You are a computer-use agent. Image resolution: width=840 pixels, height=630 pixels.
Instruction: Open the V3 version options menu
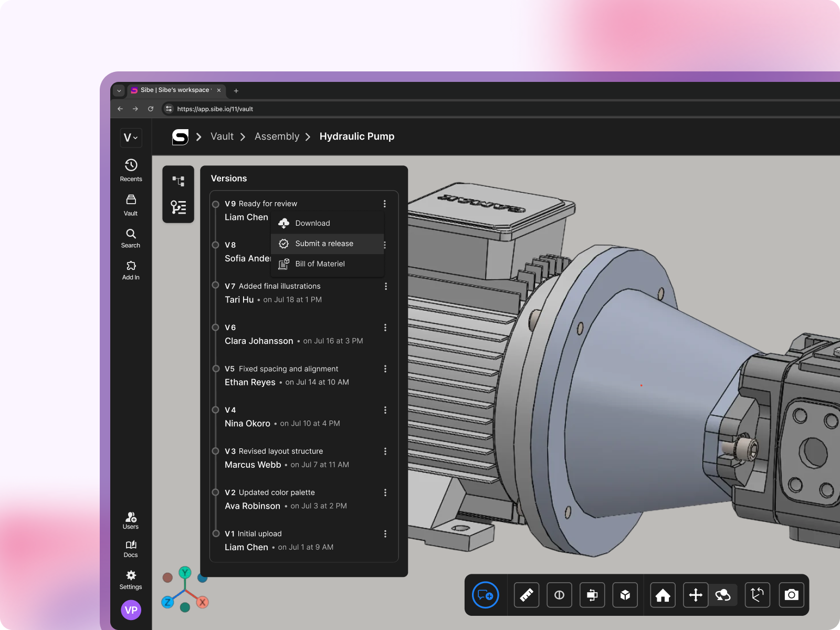pos(385,451)
